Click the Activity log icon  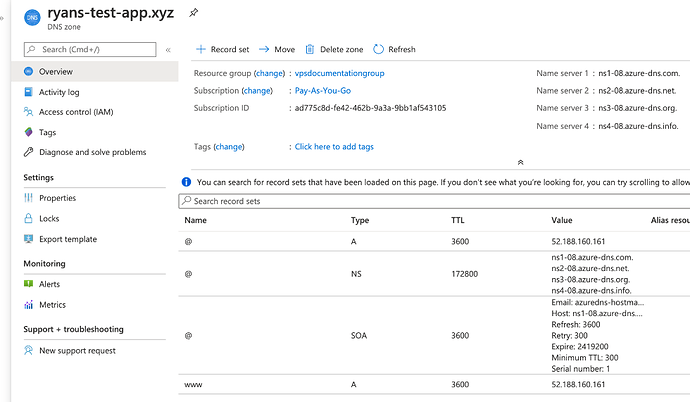coord(29,92)
